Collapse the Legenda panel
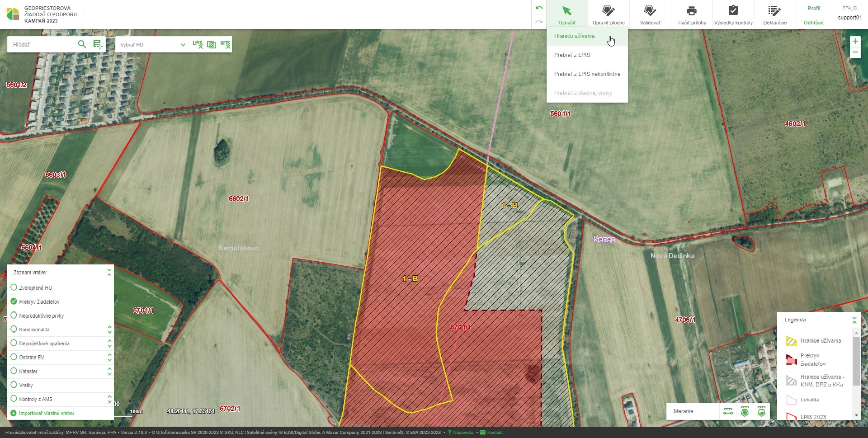This screenshot has width=868, height=438. [x=854, y=320]
